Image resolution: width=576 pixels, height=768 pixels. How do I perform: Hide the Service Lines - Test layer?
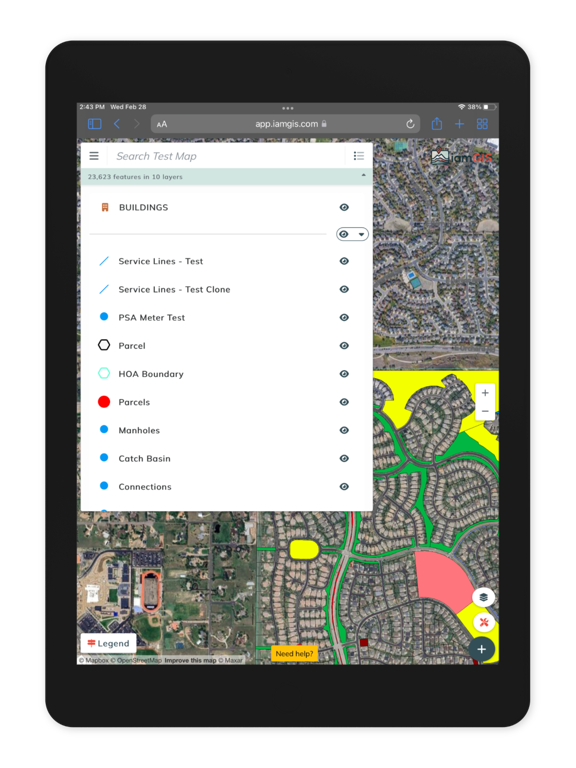point(344,261)
